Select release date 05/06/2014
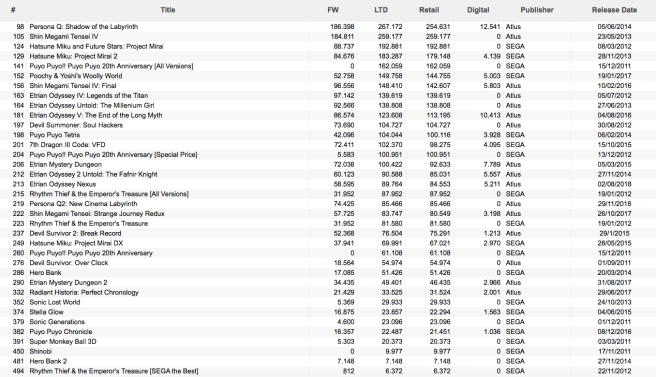This screenshot has width=656, height=377. click(614, 27)
